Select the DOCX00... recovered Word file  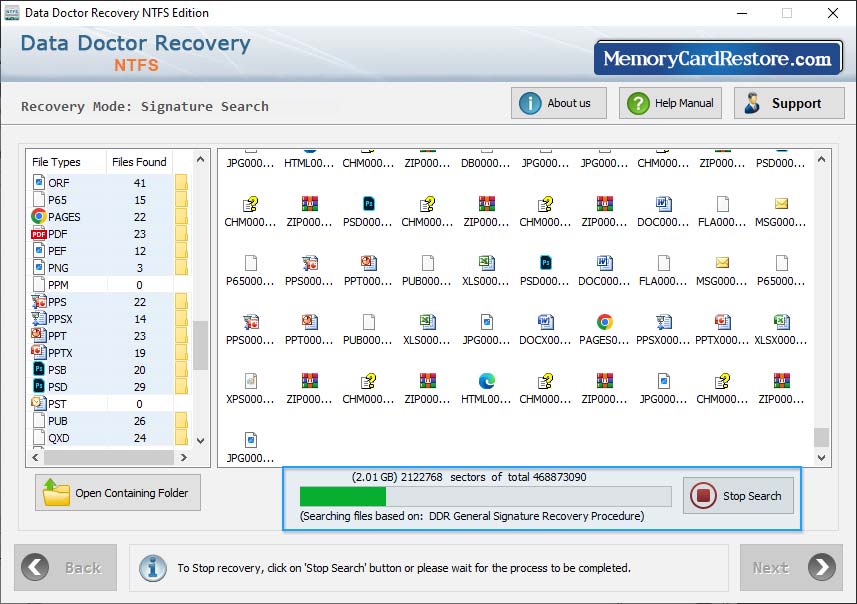pyautogui.click(x=545, y=330)
